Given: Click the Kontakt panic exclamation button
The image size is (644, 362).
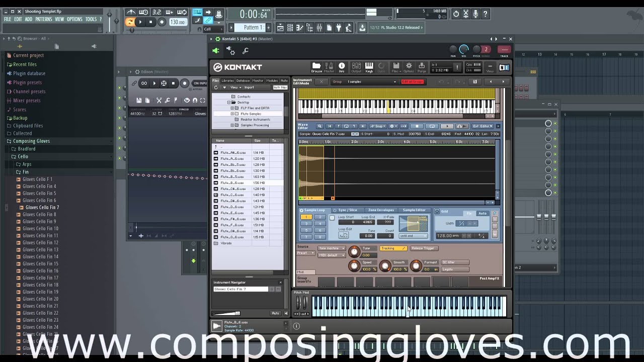Looking at the screenshot, I should tap(457, 67).
